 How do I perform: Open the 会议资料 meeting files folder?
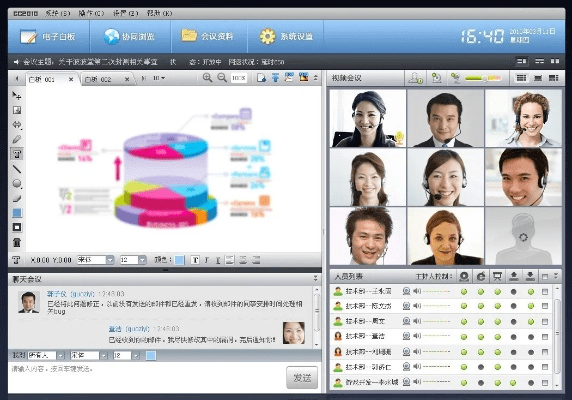[x=207, y=36]
